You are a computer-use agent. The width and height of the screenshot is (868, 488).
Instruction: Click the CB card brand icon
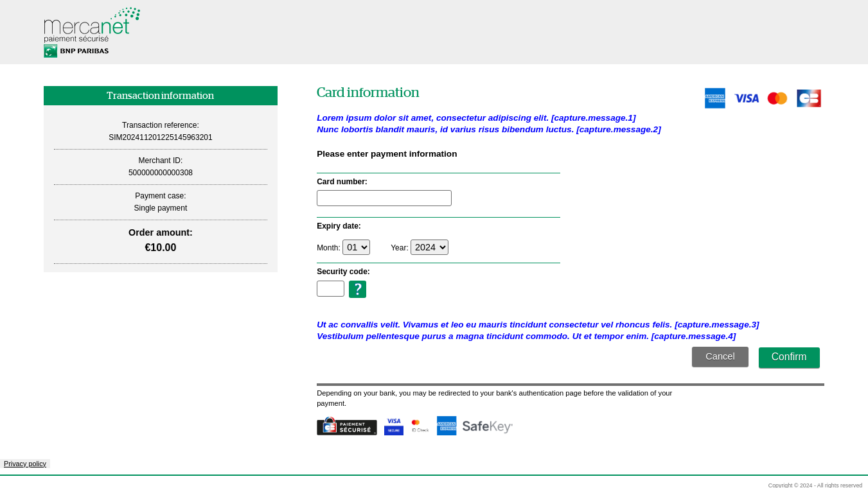coord(808,98)
